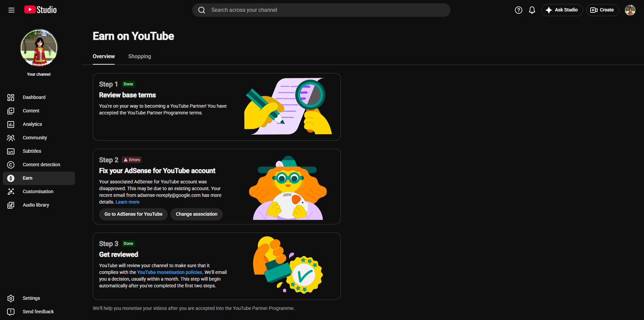This screenshot has width=644, height=320.
Task: Click Go to AdSense for YouTube
Action: click(133, 214)
